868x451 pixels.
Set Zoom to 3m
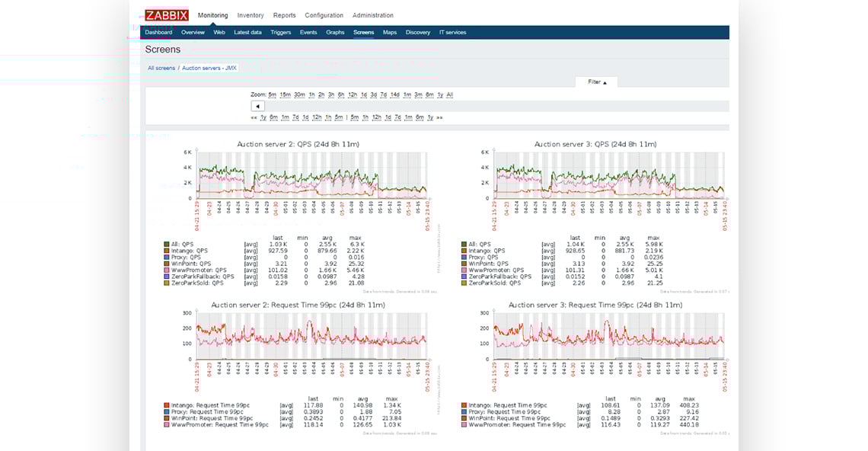[x=418, y=94]
